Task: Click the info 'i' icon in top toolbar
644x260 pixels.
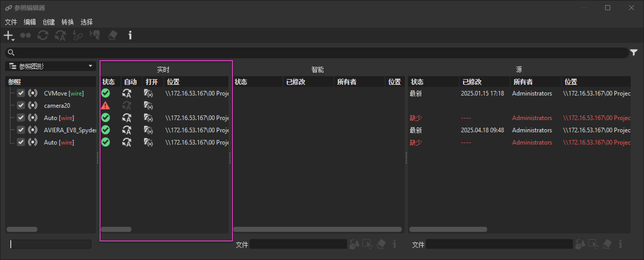Action: click(130, 35)
